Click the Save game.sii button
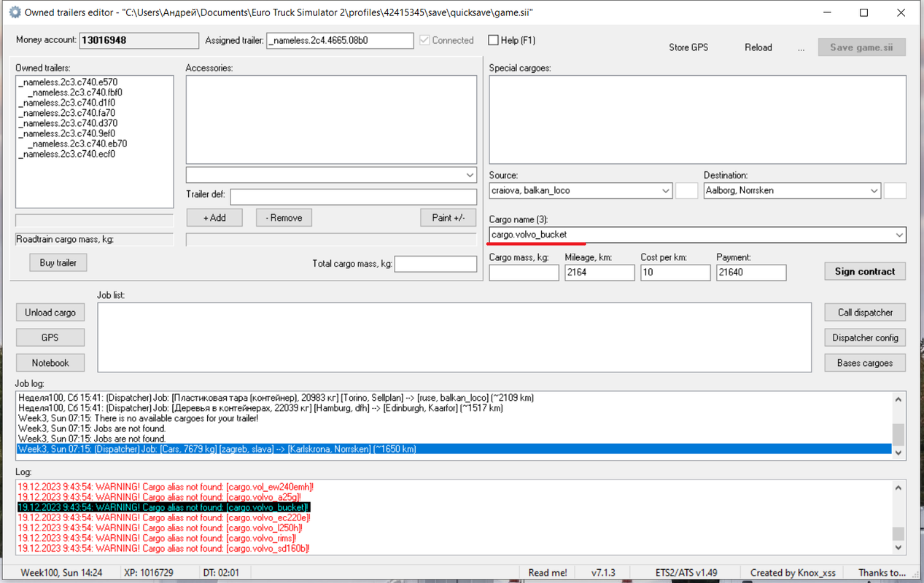This screenshot has width=924, height=583. [861, 47]
